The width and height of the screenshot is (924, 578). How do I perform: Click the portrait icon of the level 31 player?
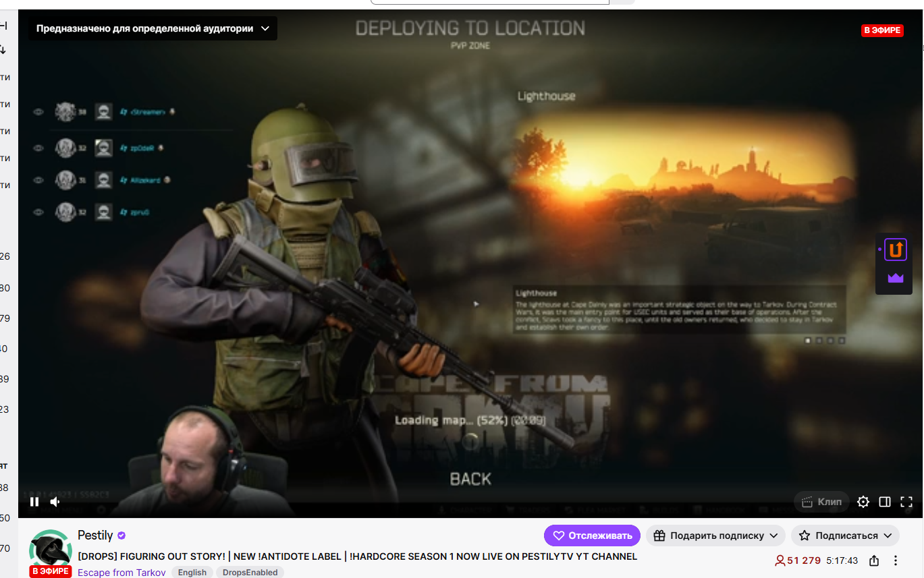point(103,180)
